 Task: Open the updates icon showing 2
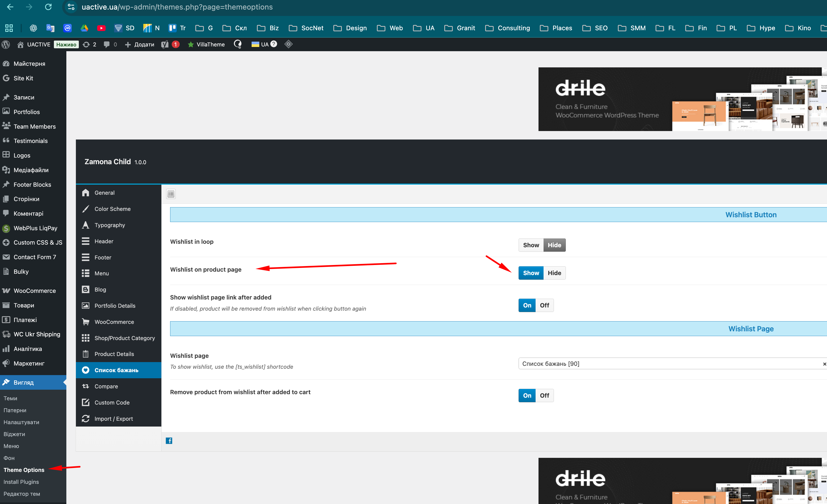pos(89,44)
